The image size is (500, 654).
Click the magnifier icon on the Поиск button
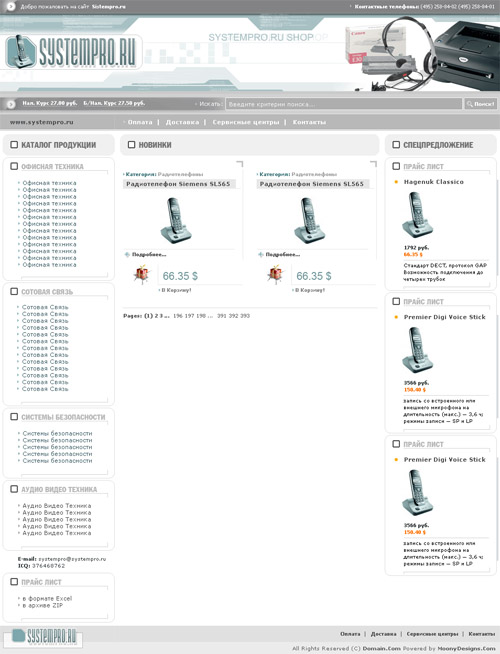470,104
